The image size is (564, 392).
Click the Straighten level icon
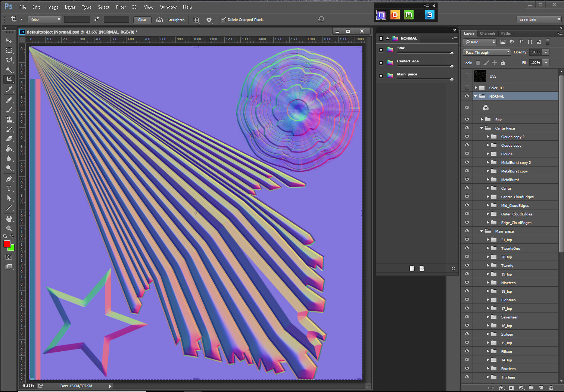point(159,20)
